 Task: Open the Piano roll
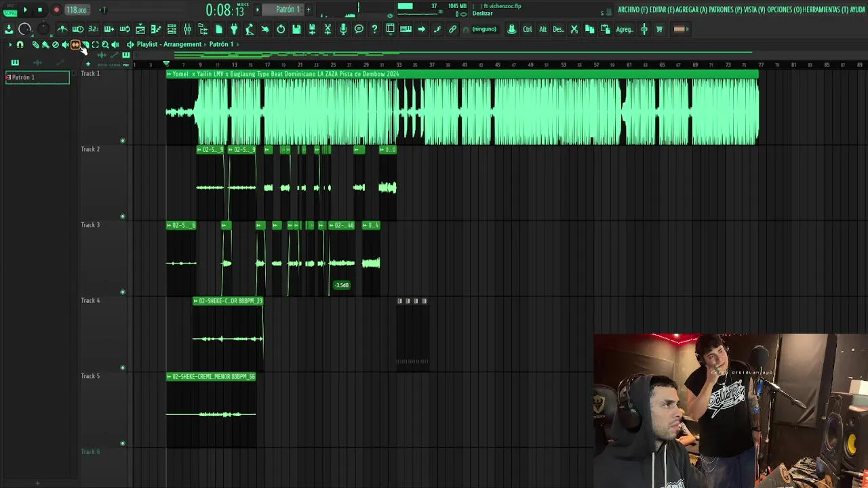click(156, 29)
